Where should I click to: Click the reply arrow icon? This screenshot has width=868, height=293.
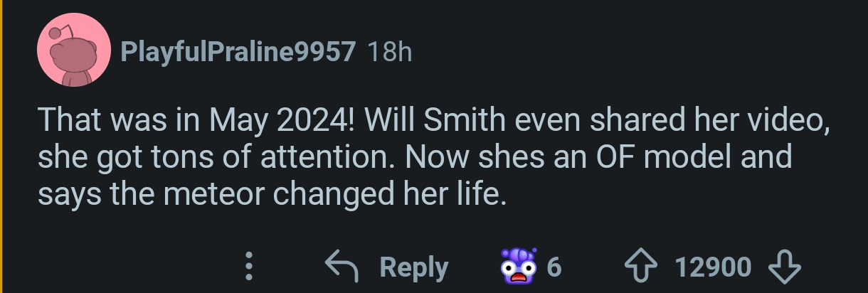pyautogui.click(x=341, y=266)
